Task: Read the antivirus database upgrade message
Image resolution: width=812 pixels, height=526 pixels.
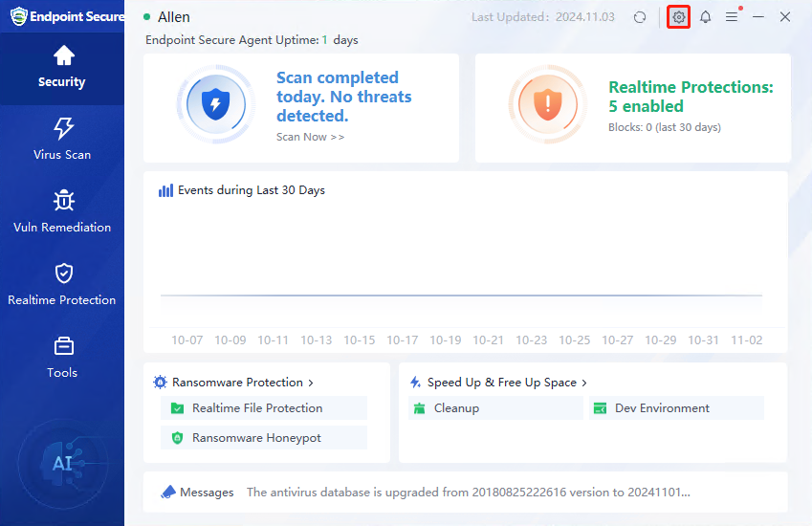Action: click(x=468, y=493)
